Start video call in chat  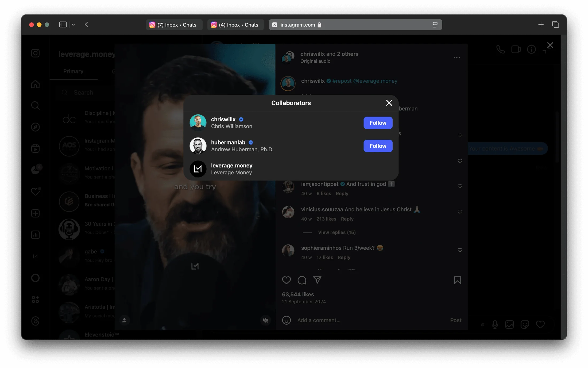pyautogui.click(x=516, y=49)
